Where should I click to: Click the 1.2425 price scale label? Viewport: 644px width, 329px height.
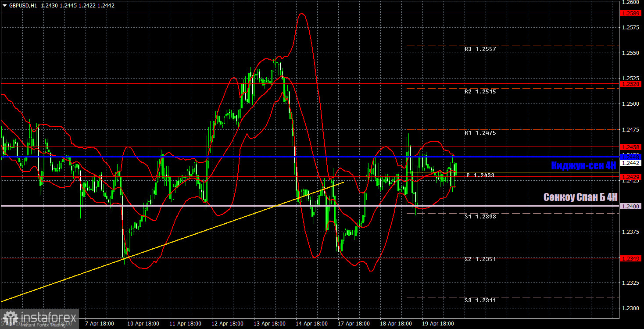(630, 181)
